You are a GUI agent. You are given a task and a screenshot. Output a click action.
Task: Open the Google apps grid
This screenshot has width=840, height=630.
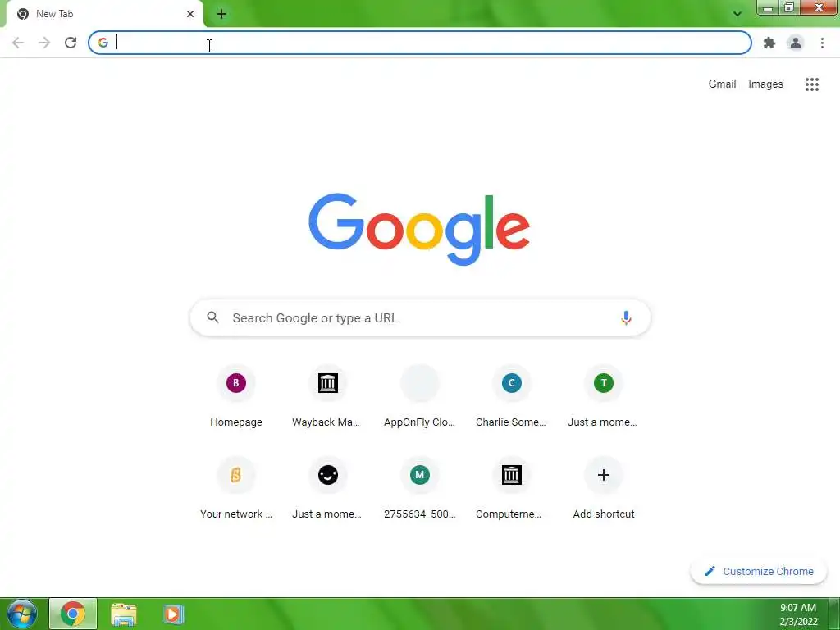(x=811, y=84)
